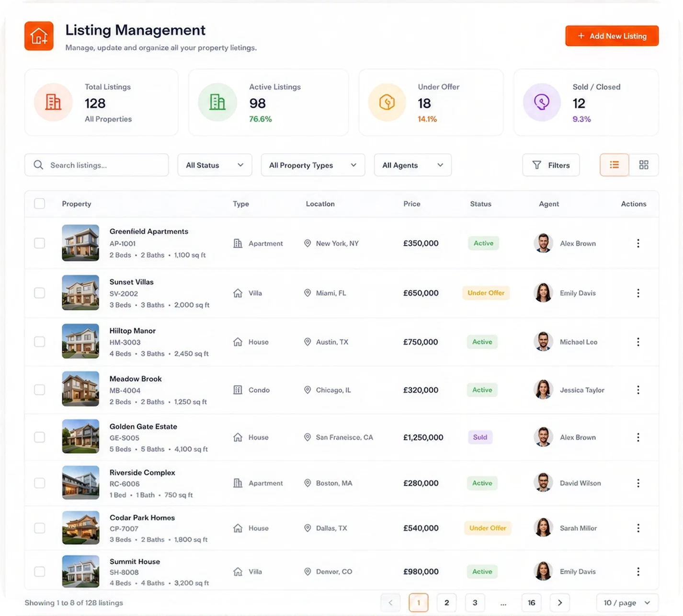
Task: Click the Active Listings green building icon
Action: click(x=217, y=102)
